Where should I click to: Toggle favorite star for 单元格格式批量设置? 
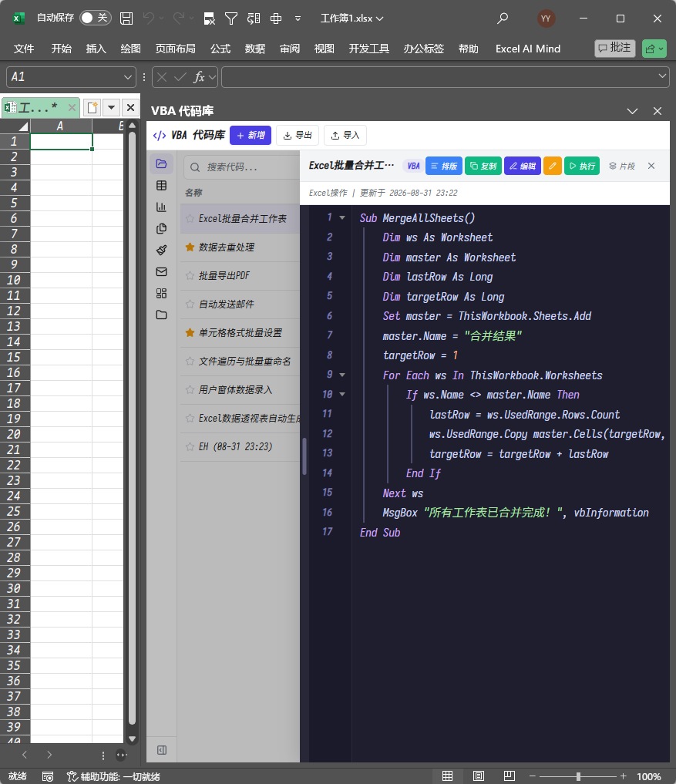pyautogui.click(x=190, y=332)
